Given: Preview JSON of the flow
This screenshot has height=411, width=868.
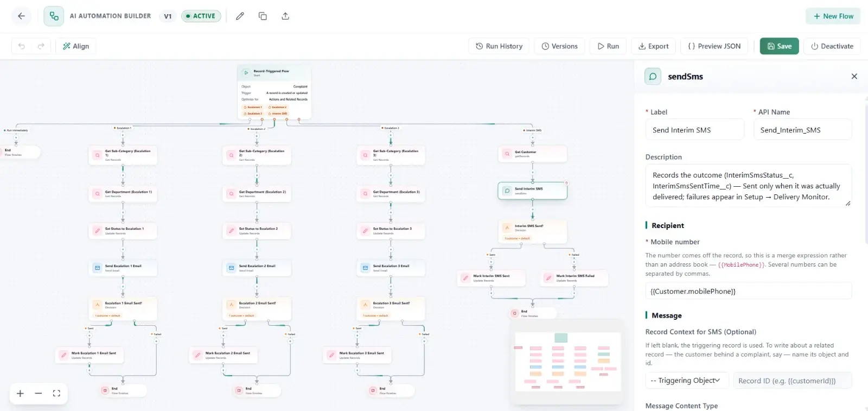Looking at the screenshot, I should tap(714, 46).
